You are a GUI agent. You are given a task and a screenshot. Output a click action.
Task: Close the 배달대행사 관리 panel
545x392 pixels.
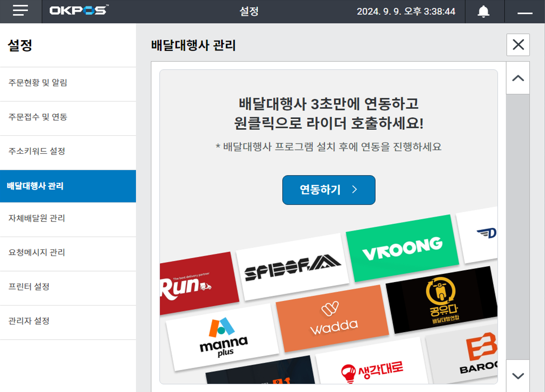[518, 45]
